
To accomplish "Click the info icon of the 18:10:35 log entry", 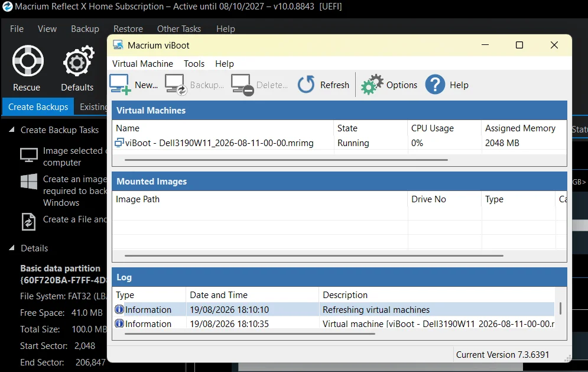I will pyautogui.click(x=119, y=323).
